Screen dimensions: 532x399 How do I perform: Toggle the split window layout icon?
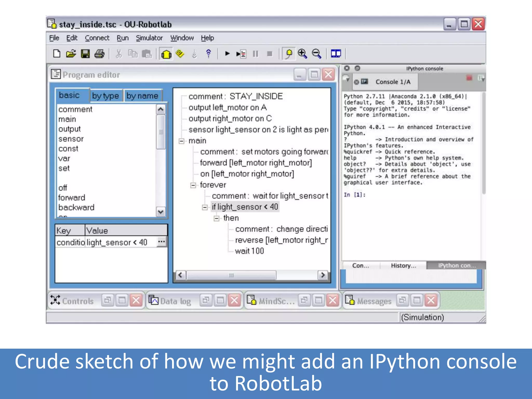pyautogui.click(x=336, y=54)
